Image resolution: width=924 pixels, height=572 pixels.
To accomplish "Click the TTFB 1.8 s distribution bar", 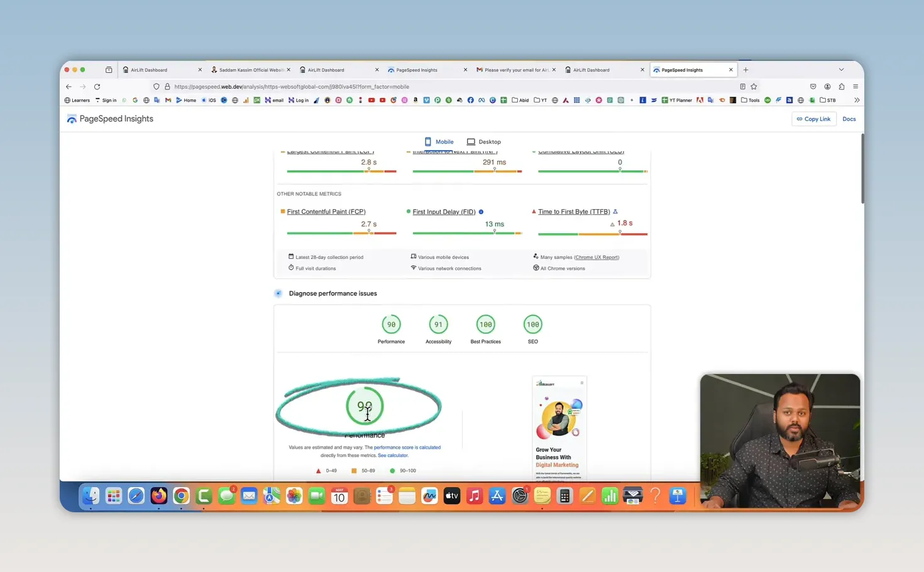I will click(x=593, y=233).
